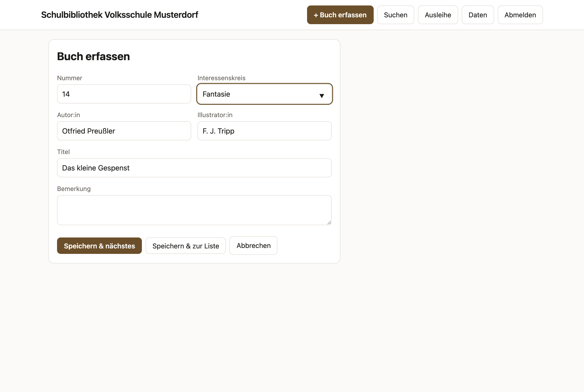The width and height of the screenshot is (584, 392).
Task: Click the Titel label
Action: (63, 152)
